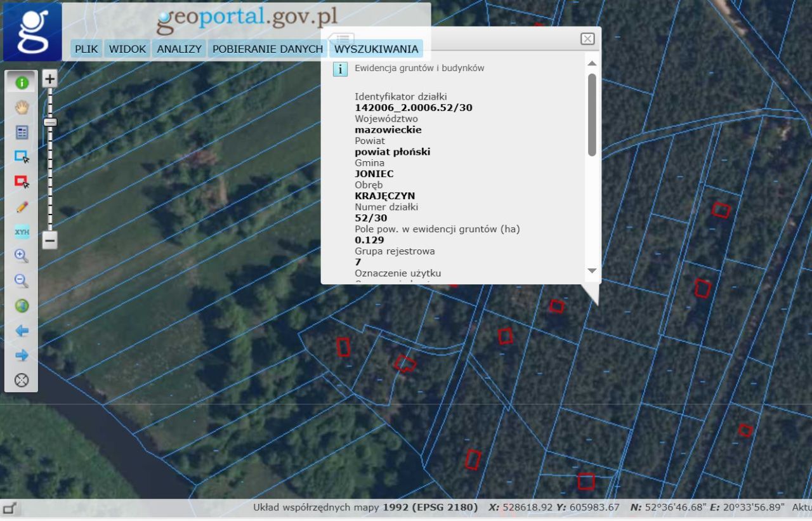Click the longitude value 20°33'56.89"
The image size is (812, 521).
tap(754, 507)
